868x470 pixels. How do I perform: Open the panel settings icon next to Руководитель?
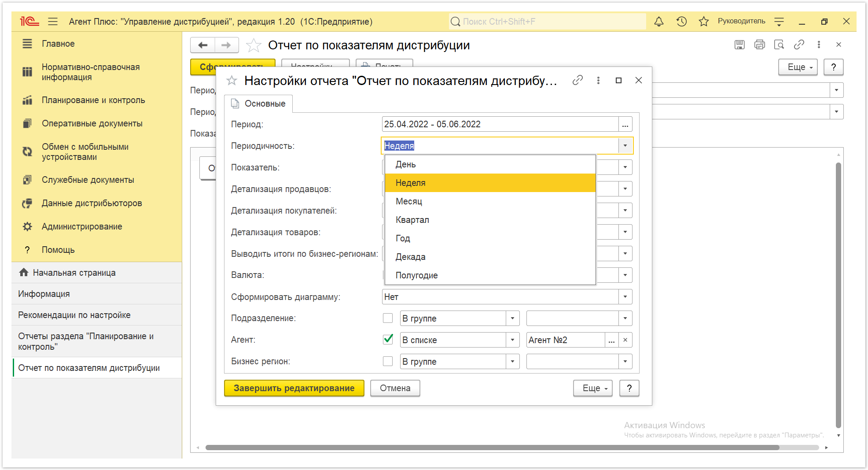(x=779, y=21)
